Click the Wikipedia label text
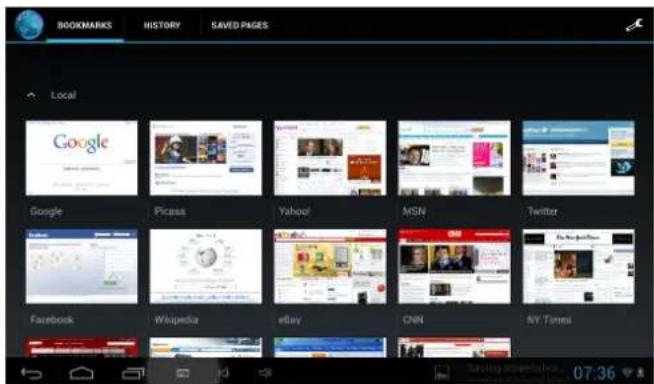The height and width of the screenshot is (384, 654). [176, 320]
